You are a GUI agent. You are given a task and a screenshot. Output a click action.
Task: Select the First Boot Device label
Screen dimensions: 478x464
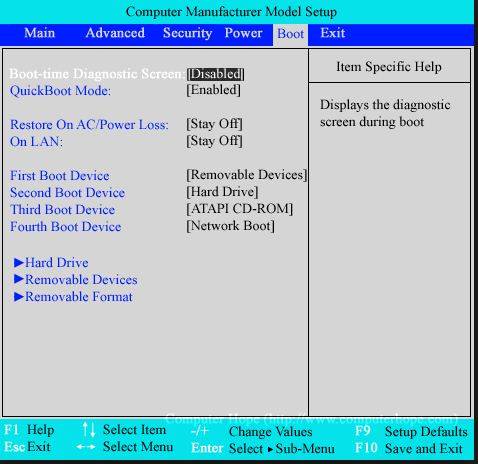[60, 176]
